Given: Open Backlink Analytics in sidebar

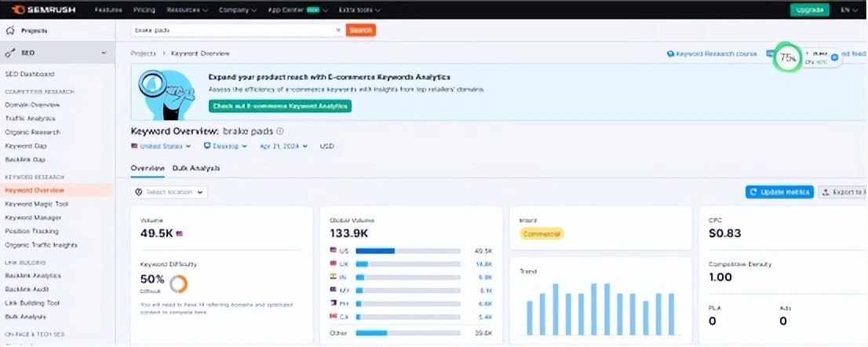Looking at the screenshot, I should coord(33,276).
